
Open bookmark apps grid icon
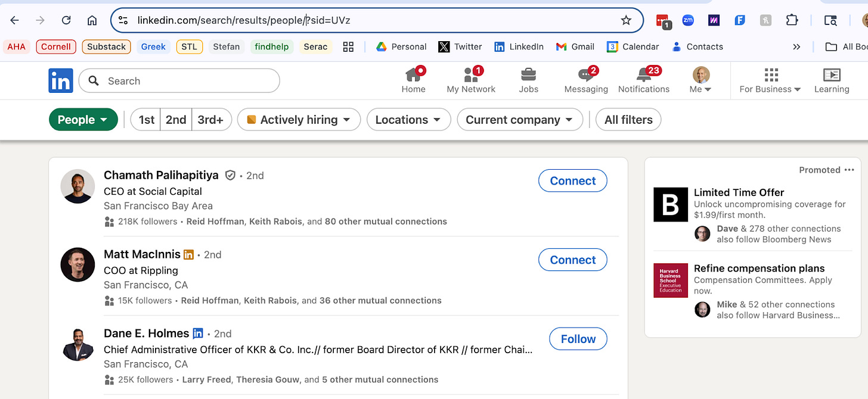tap(348, 46)
